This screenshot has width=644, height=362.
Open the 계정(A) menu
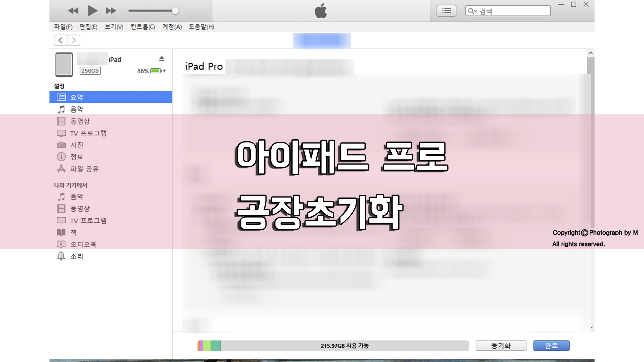click(x=172, y=27)
